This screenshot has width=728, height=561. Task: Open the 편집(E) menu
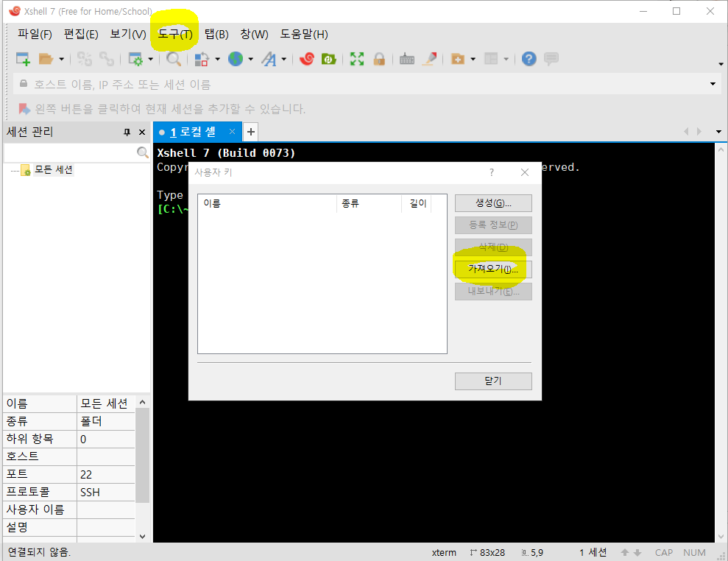(x=81, y=35)
